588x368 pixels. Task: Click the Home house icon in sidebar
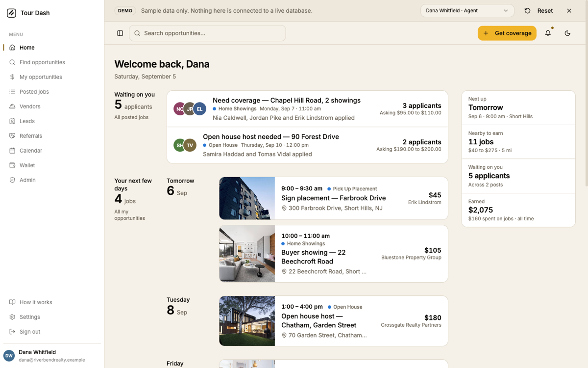[12, 48]
